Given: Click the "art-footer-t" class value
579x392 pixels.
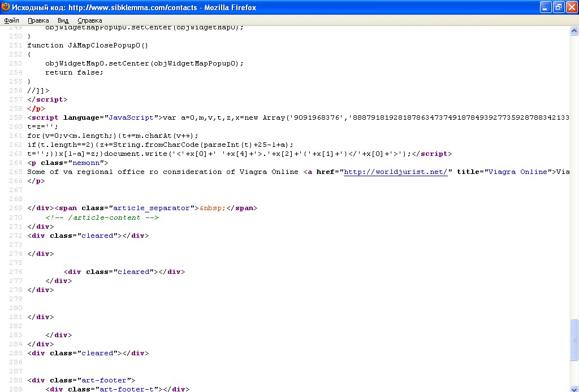Looking at the screenshot, I should pos(127,389).
